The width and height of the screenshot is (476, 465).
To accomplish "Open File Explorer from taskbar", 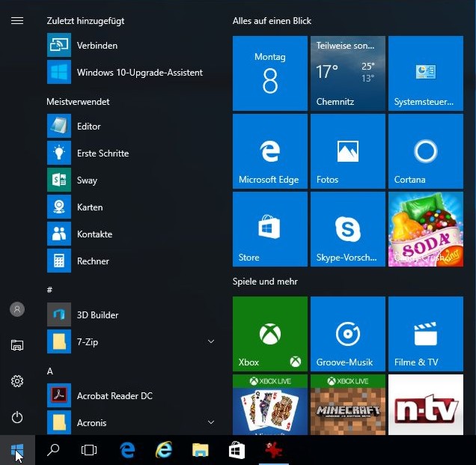I will [x=201, y=450].
